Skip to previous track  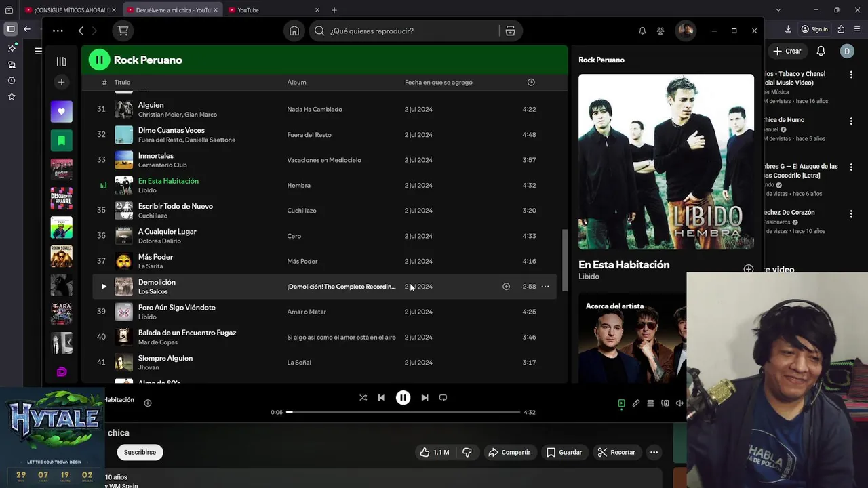point(381,398)
